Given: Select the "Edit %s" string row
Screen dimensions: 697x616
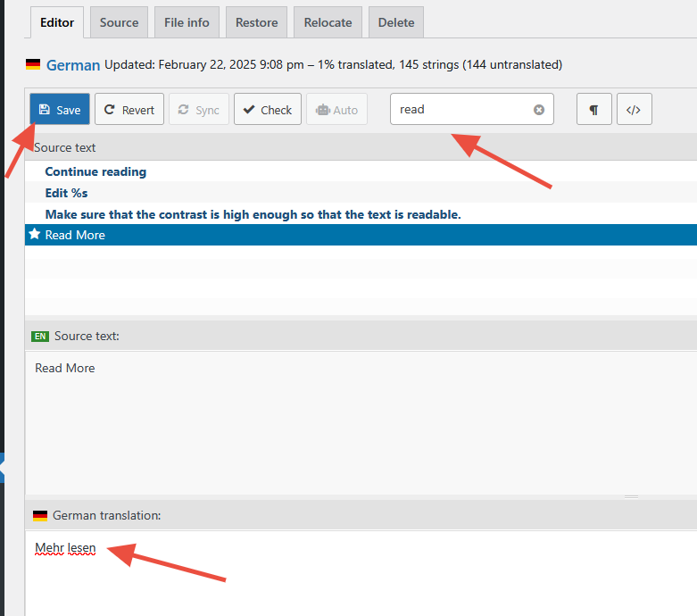Looking at the screenshot, I should [x=67, y=193].
